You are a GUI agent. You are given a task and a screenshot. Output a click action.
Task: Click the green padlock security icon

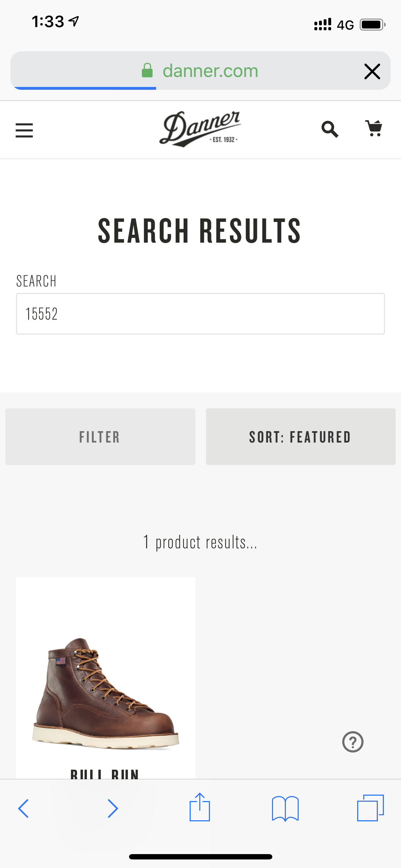(x=147, y=71)
